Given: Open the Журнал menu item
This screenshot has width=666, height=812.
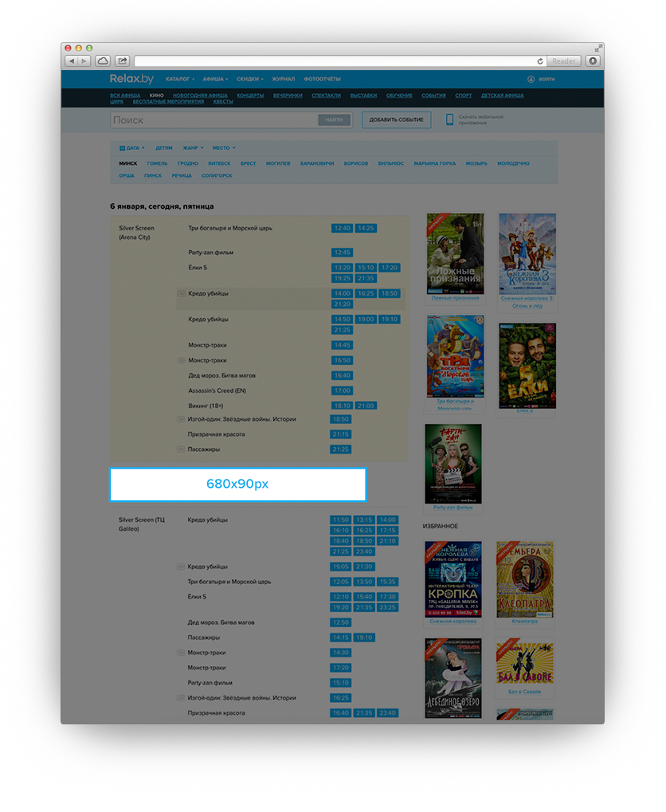Looking at the screenshot, I should 284,79.
